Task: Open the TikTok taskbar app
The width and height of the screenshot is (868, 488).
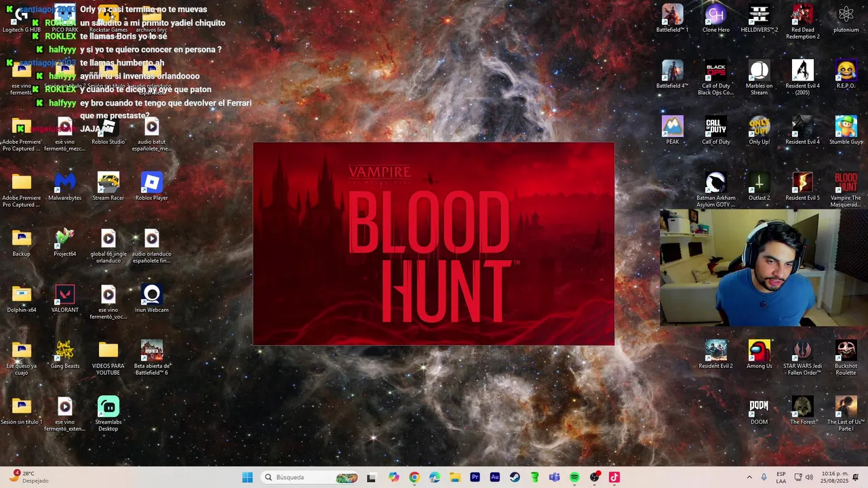Action: pos(614,477)
